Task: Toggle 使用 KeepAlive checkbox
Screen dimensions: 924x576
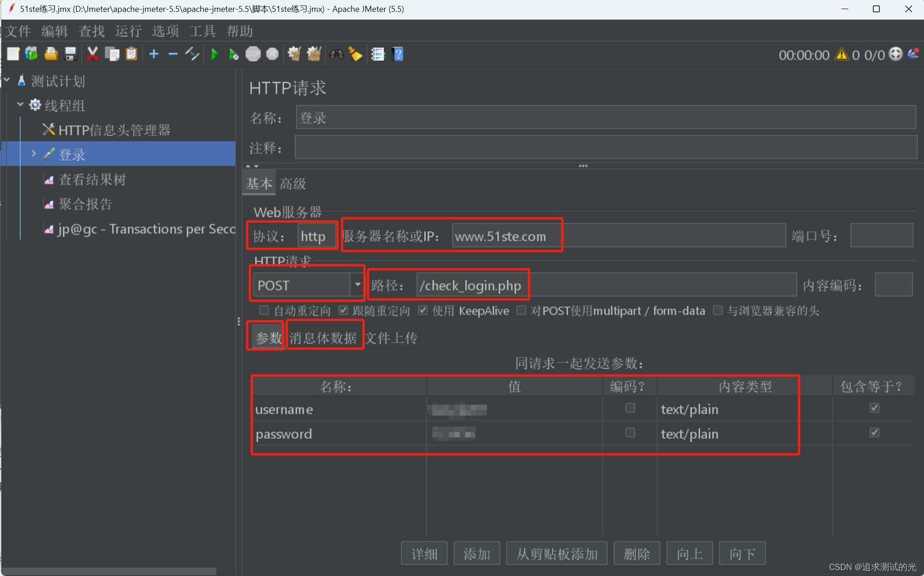Action: [x=423, y=310]
